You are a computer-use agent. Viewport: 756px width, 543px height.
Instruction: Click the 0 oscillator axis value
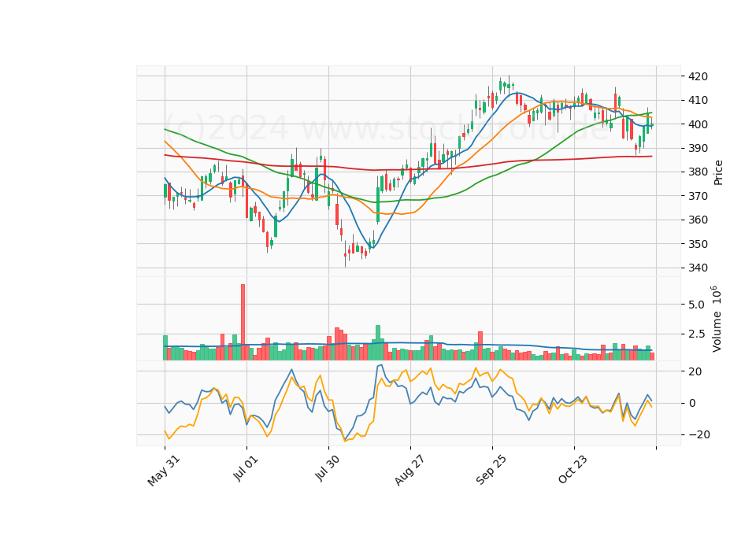pyautogui.click(x=692, y=403)
